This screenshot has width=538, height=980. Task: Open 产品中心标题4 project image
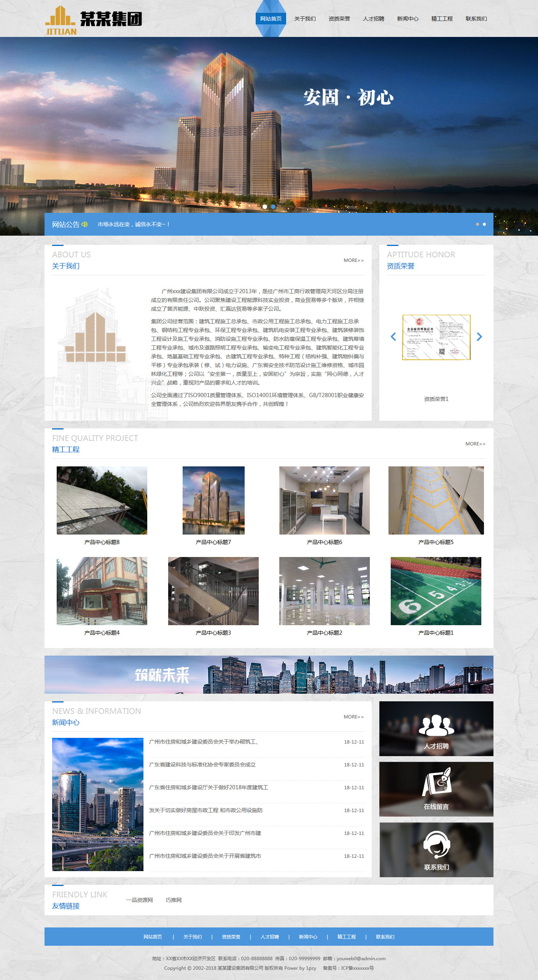(102, 591)
